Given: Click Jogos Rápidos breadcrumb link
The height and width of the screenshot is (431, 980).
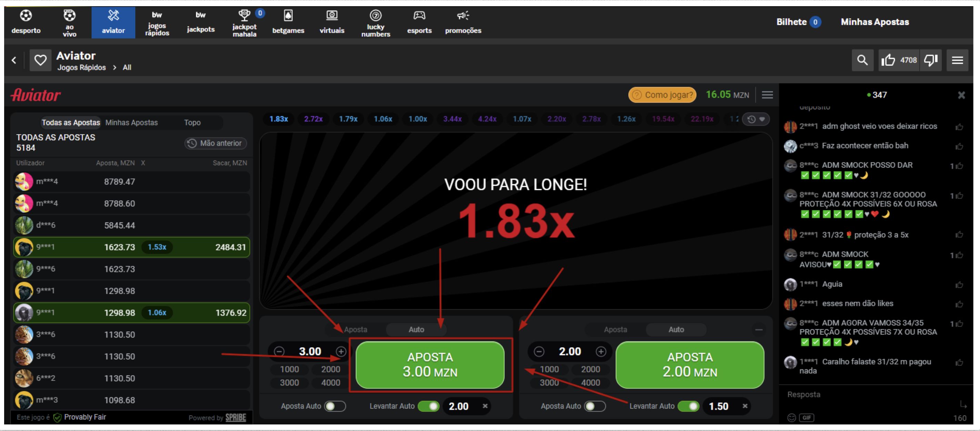Looking at the screenshot, I should coord(81,67).
